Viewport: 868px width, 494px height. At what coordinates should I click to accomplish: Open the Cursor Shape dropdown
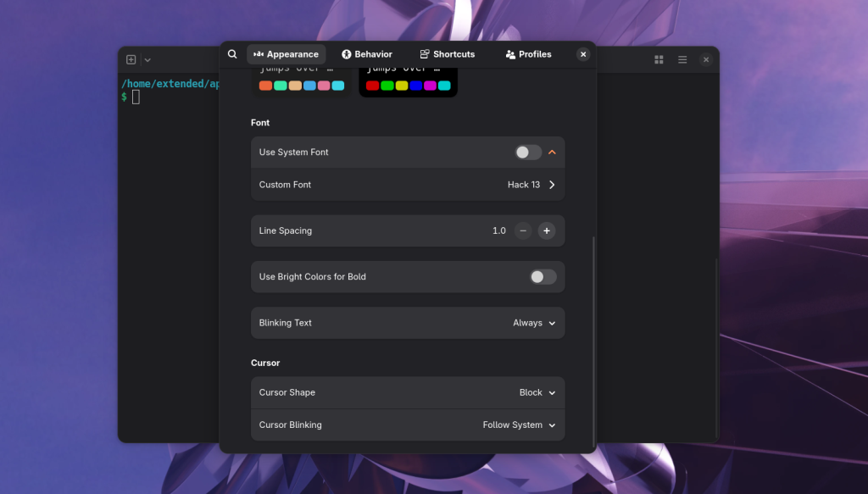point(537,392)
